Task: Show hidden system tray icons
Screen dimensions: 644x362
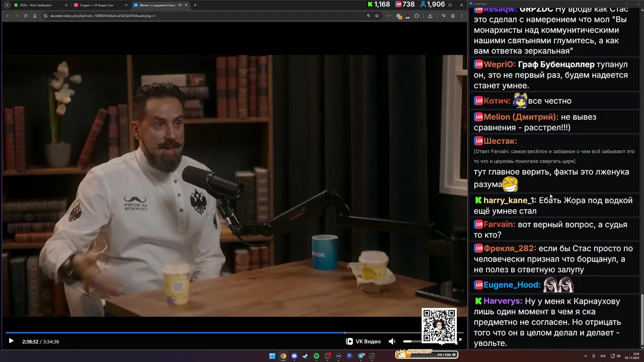Action: tap(585, 356)
